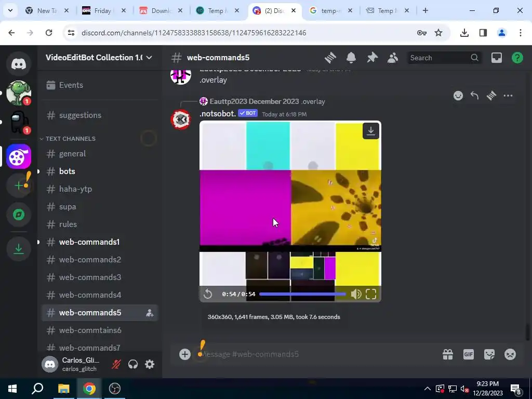Open Discord home direct messages icon
532x399 pixels.
coord(19,64)
